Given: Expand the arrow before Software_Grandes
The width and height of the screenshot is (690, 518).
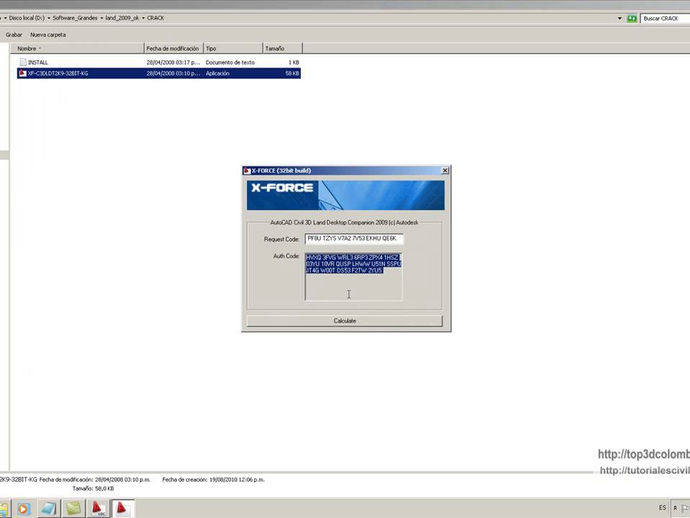Looking at the screenshot, I should point(49,18).
